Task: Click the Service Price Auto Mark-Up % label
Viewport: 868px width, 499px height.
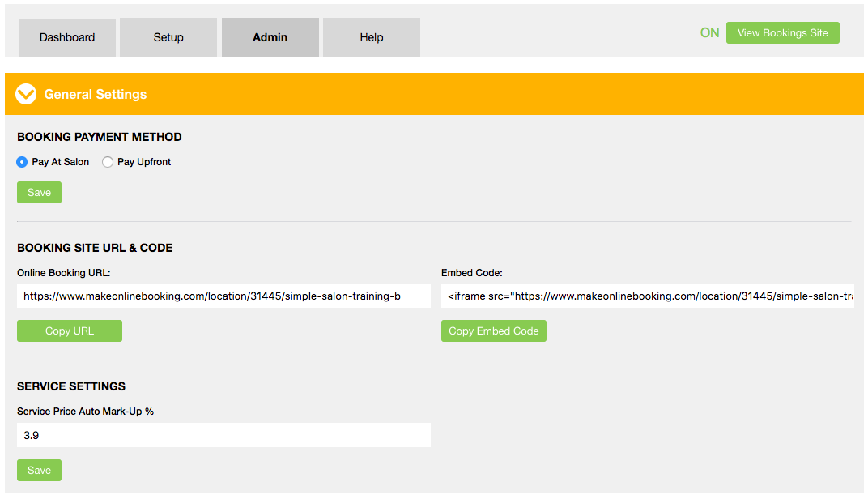Action: (x=85, y=411)
